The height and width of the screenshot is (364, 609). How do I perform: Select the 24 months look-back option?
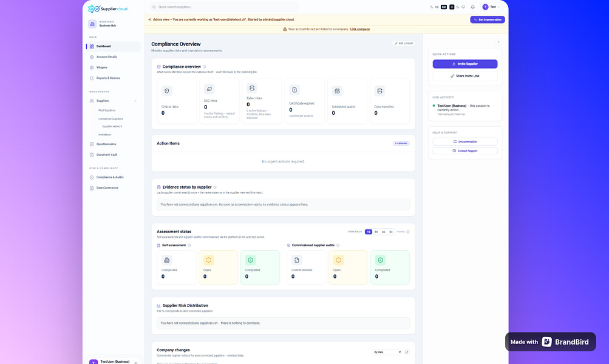pyautogui.click(x=376, y=232)
